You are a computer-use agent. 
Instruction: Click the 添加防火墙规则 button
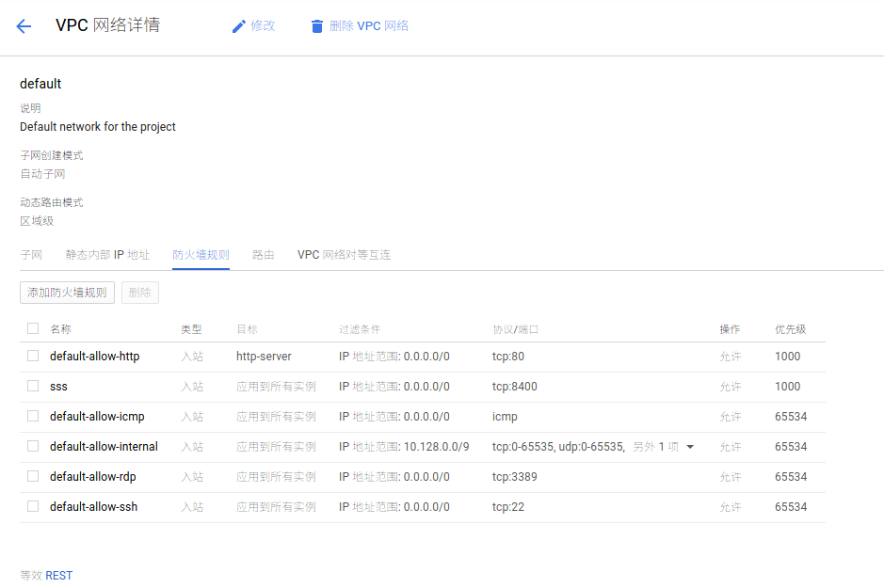click(x=67, y=293)
